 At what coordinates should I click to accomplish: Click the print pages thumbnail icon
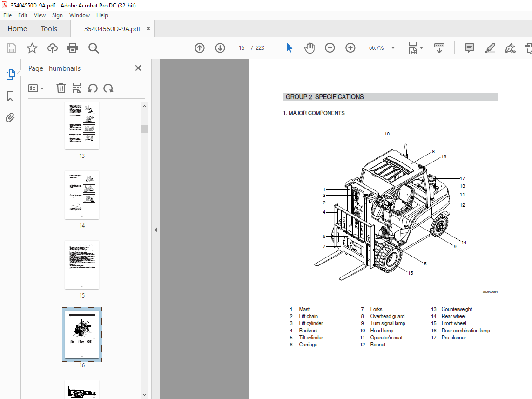click(x=77, y=88)
